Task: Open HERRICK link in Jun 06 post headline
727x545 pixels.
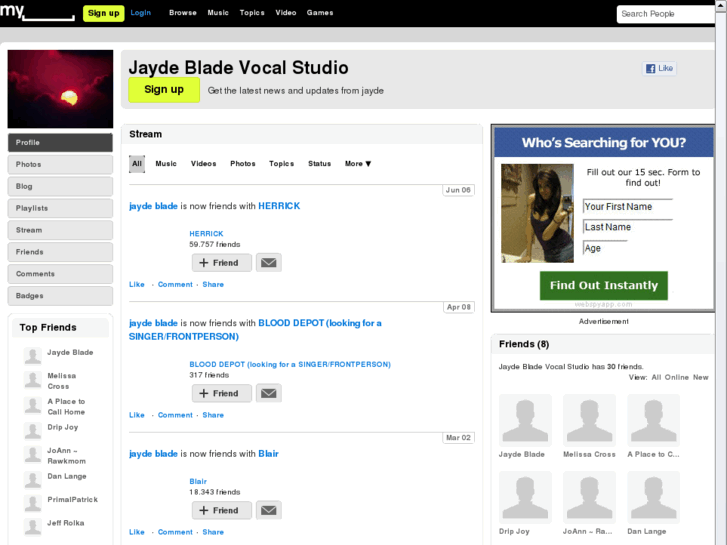Action: pos(279,206)
